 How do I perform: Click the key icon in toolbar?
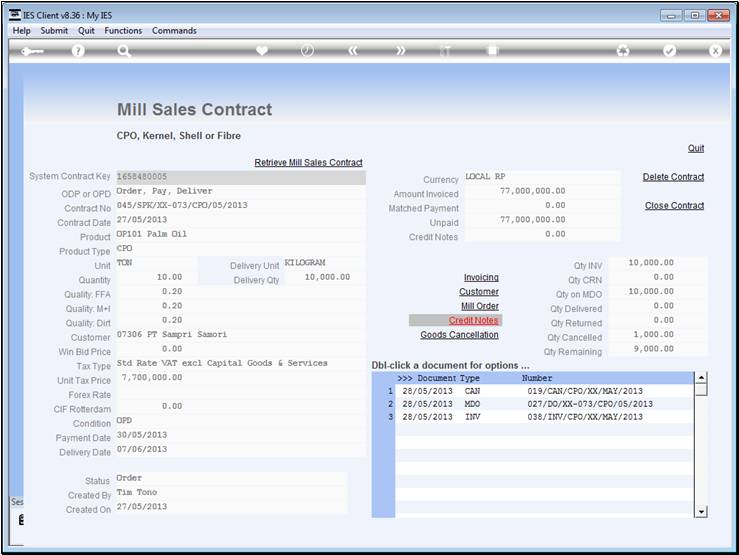pos(32,51)
